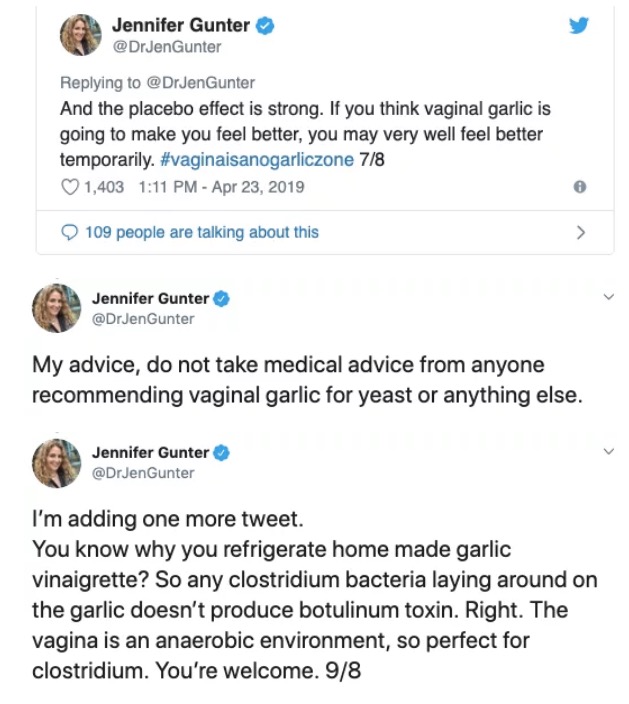
Task: Click @DrJenGunter handle on the 9/8 tweet
Action: pos(143,473)
